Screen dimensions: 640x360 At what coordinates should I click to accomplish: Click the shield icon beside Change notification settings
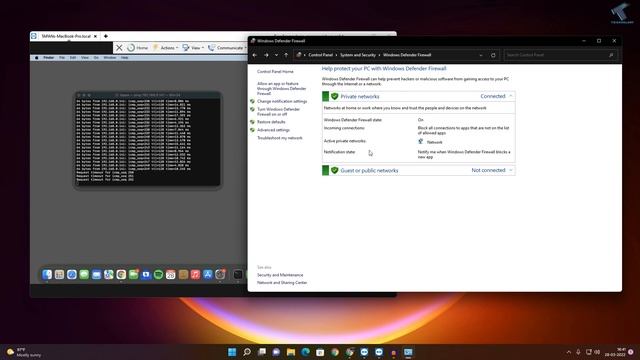point(252,101)
